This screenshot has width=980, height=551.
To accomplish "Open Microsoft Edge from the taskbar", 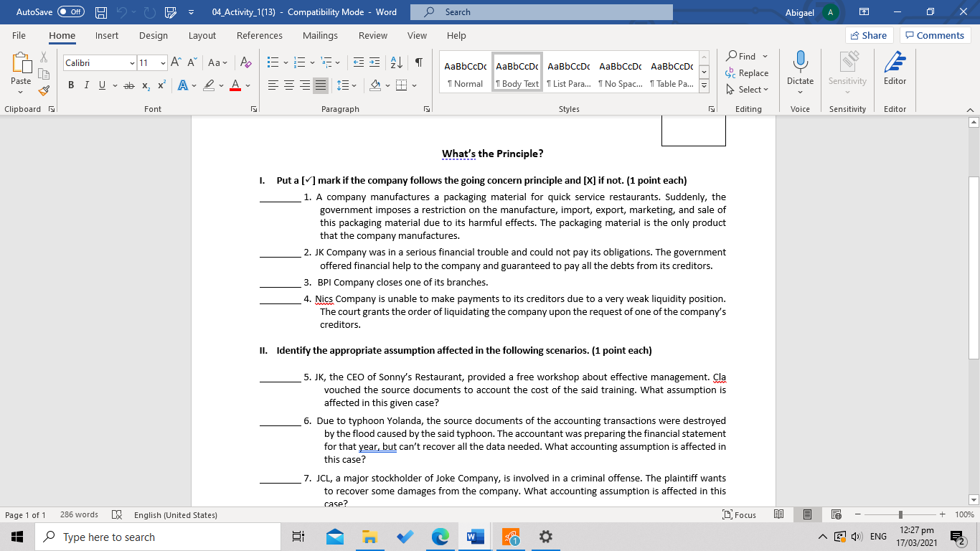I will click(440, 537).
